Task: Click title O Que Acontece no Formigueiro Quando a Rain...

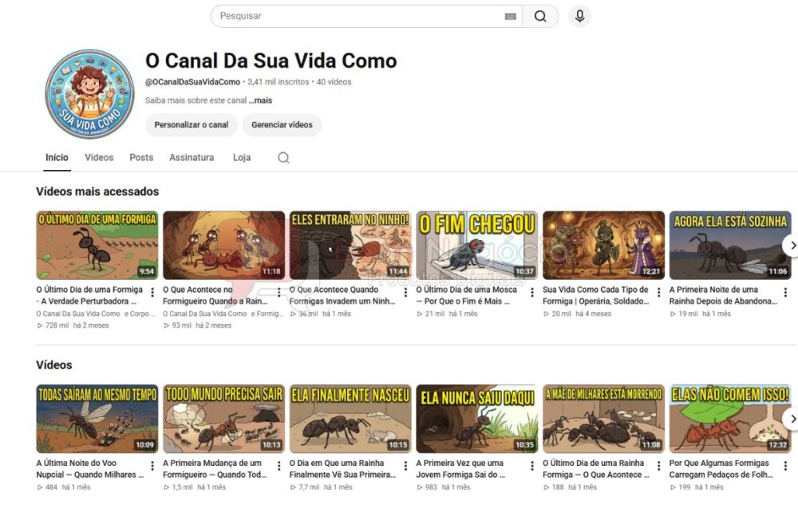Action: pyautogui.click(x=215, y=295)
